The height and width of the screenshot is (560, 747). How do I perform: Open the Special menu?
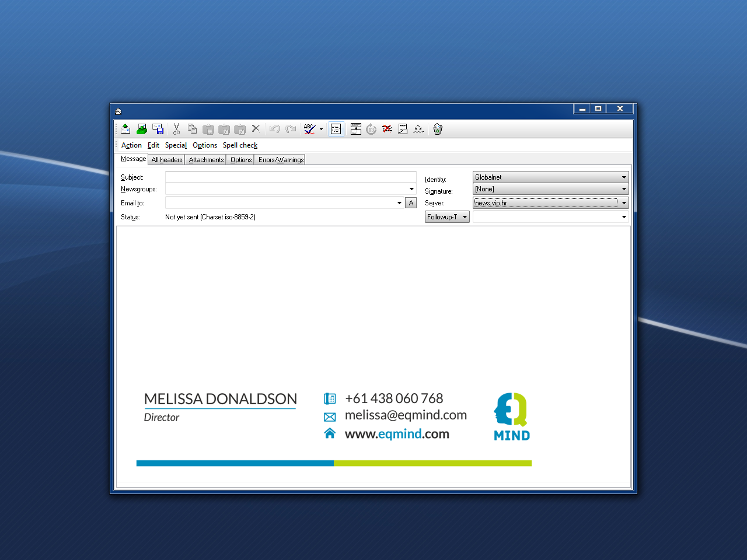176,145
